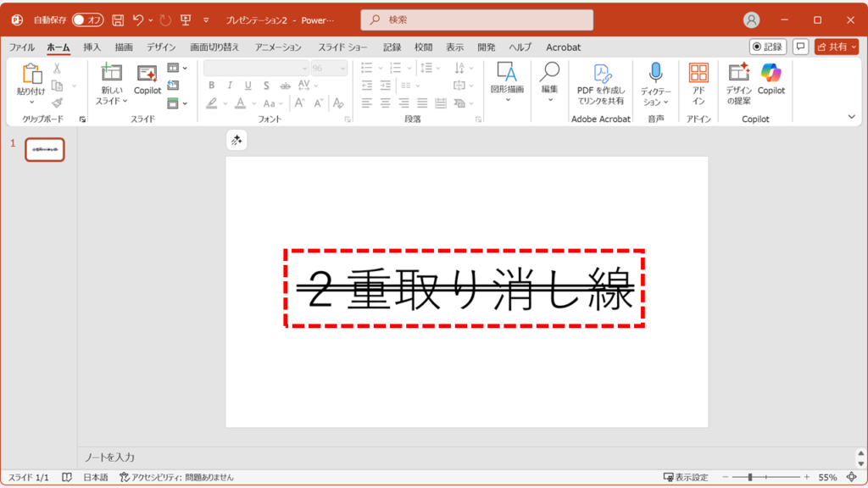
Task: Expand the 編集 editing dropdown
Action: click(x=549, y=99)
